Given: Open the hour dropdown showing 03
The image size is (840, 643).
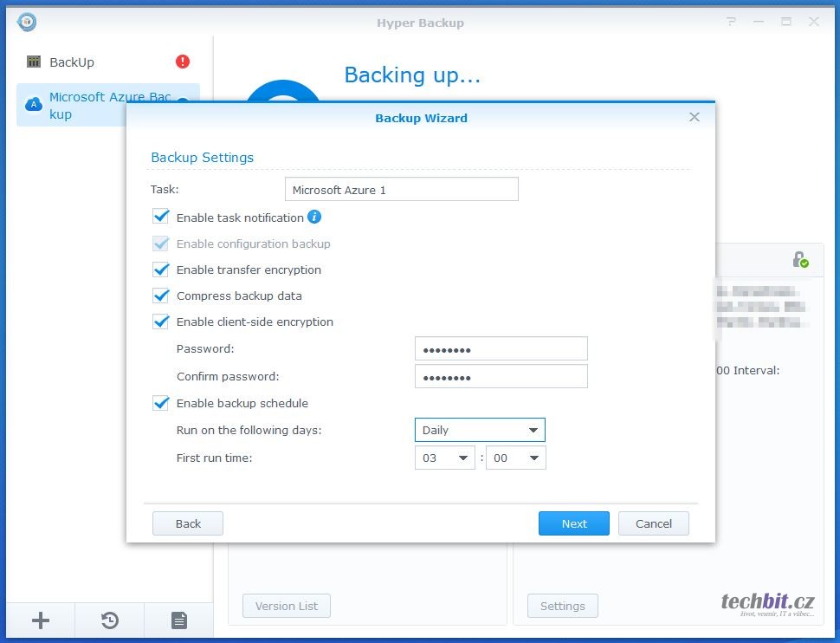Looking at the screenshot, I should [445, 458].
